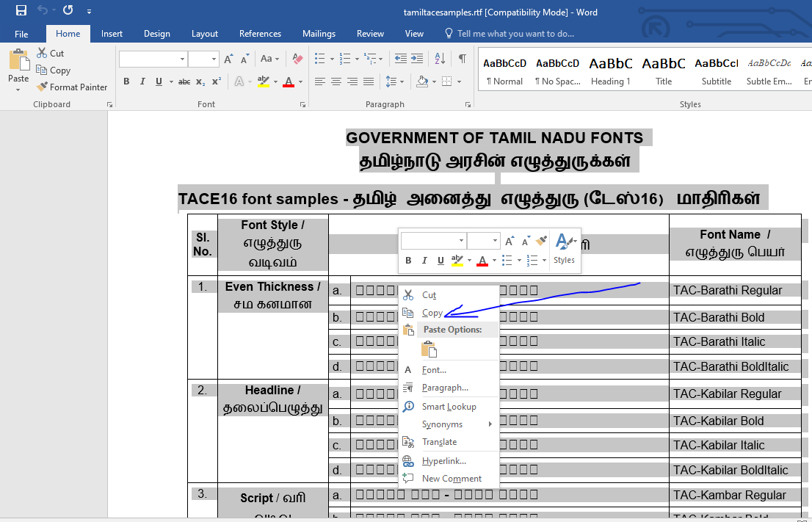Click the Subscript button in the ribbon
Image resolution: width=812 pixels, height=522 pixels.
click(x=200, y=81)
